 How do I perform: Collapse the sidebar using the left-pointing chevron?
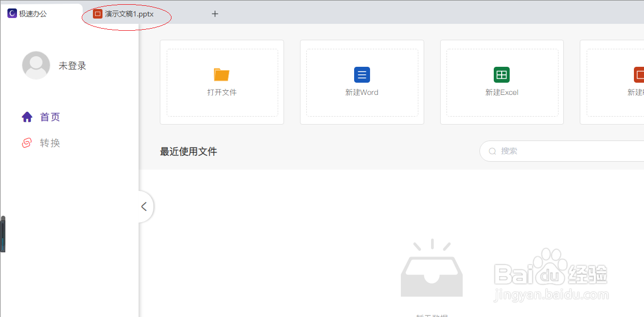point(144,206)
